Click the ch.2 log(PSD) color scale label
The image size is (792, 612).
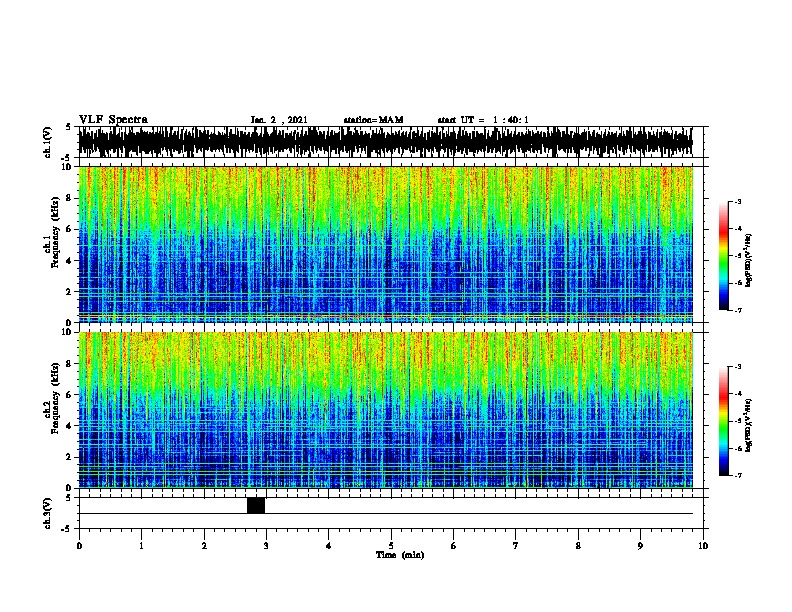(x=749, y=425)
